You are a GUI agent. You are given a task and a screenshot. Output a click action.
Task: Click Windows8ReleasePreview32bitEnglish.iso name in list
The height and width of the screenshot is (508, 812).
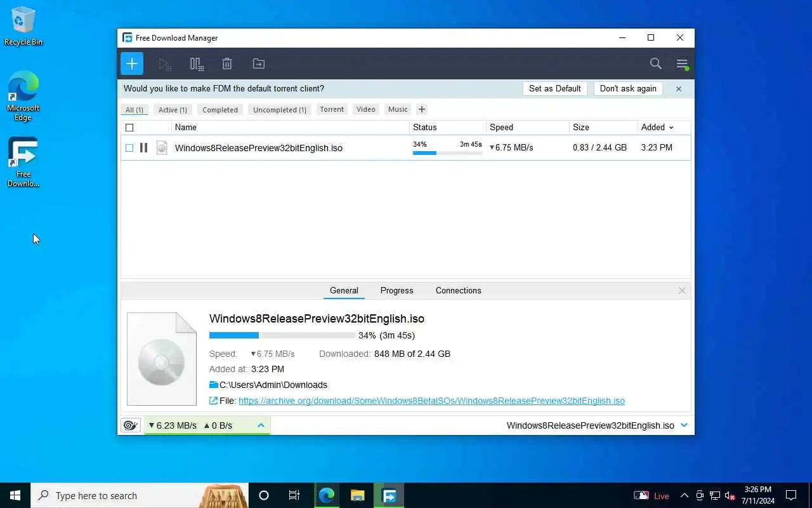pos(259,148)
